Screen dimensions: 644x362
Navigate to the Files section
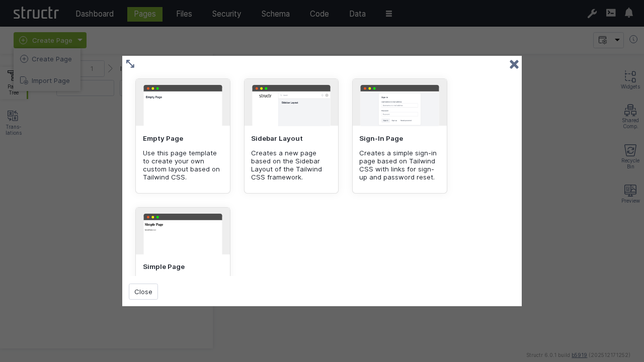[x=184, y=14]
